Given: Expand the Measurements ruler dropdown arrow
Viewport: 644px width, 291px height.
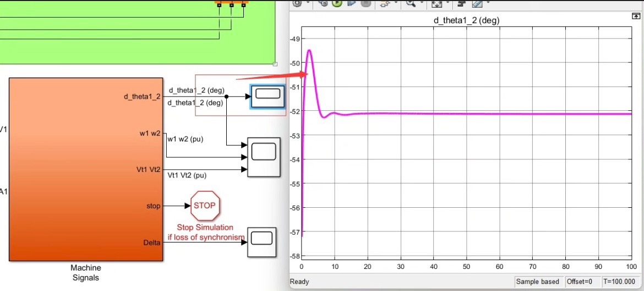Looking at the screenshot, I should pyautogui.click(x=488, y=2).
